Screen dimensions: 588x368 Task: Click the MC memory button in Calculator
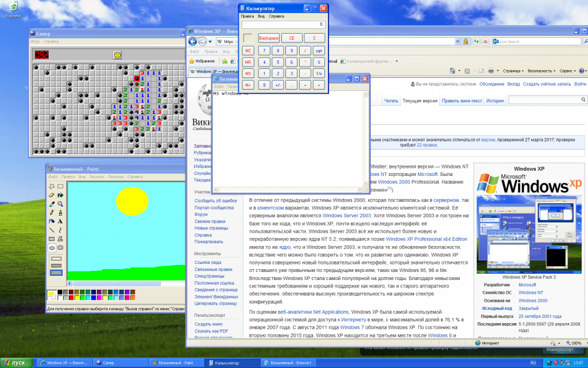point(248,51)
